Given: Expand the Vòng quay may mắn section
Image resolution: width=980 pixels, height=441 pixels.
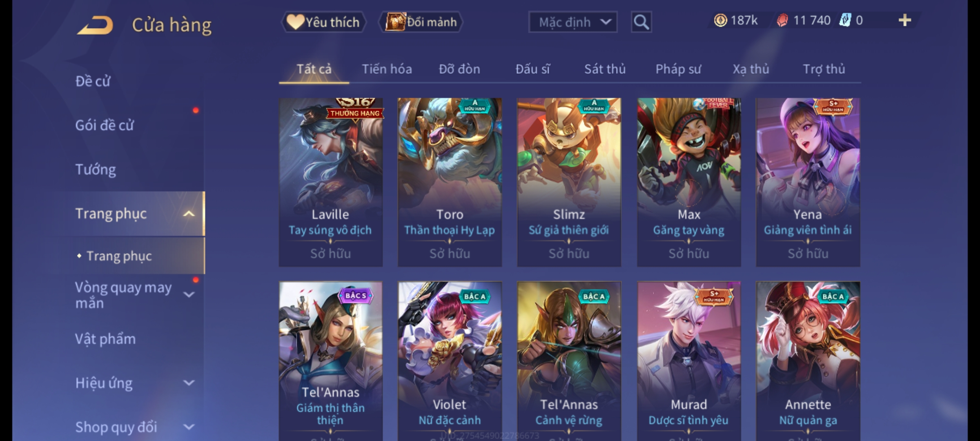Looking at the screenshot, I should click(189, 294).
